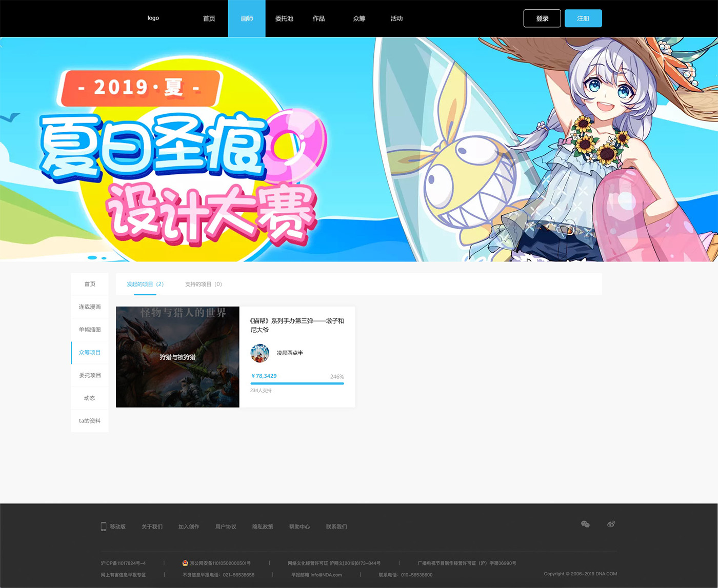The image size is (718, 588).
Task: Select 众筹项目 in left sidebar
Action: pyautogui.click(x=90, y=353)
